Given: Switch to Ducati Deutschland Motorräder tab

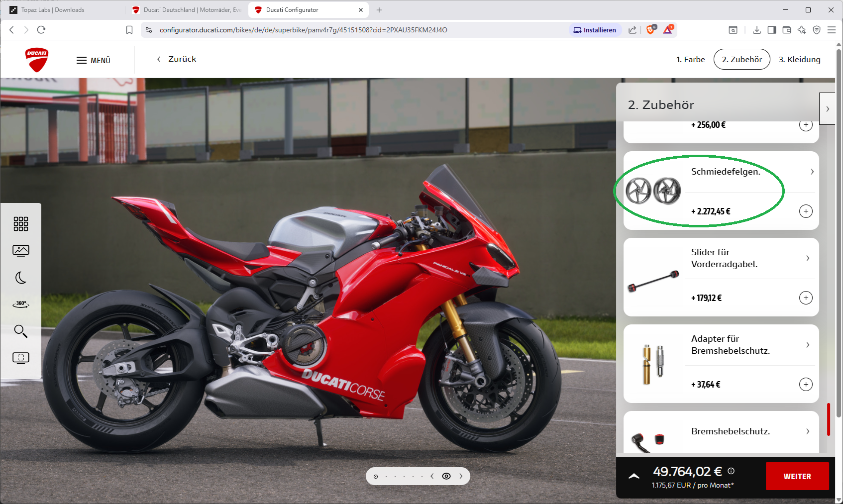Looking at the screenshot, I should (x=187, y=10).
